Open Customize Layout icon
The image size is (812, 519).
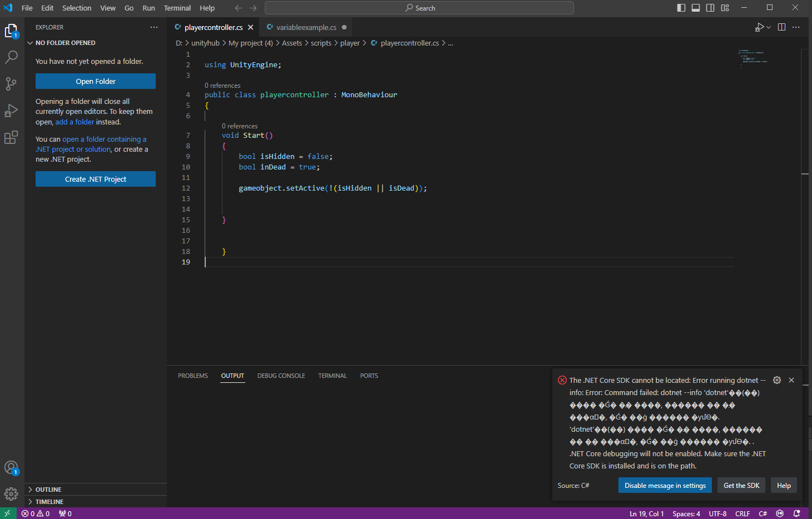tap(725, 8)
